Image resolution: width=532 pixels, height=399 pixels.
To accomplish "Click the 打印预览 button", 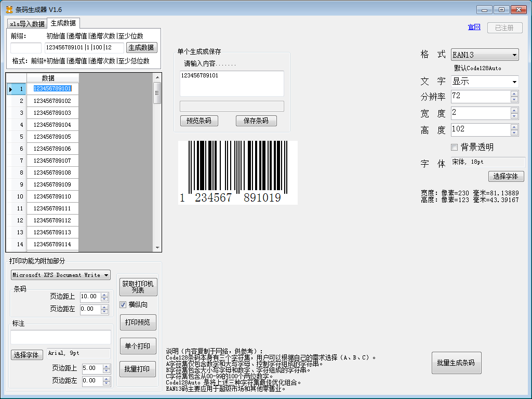I will 138,322.
